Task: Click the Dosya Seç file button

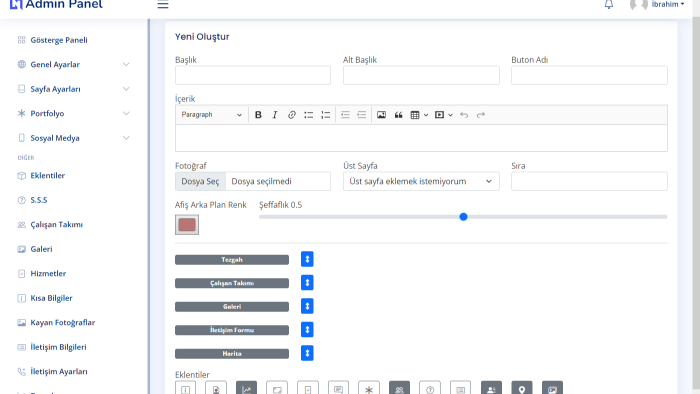Action: 200,181
